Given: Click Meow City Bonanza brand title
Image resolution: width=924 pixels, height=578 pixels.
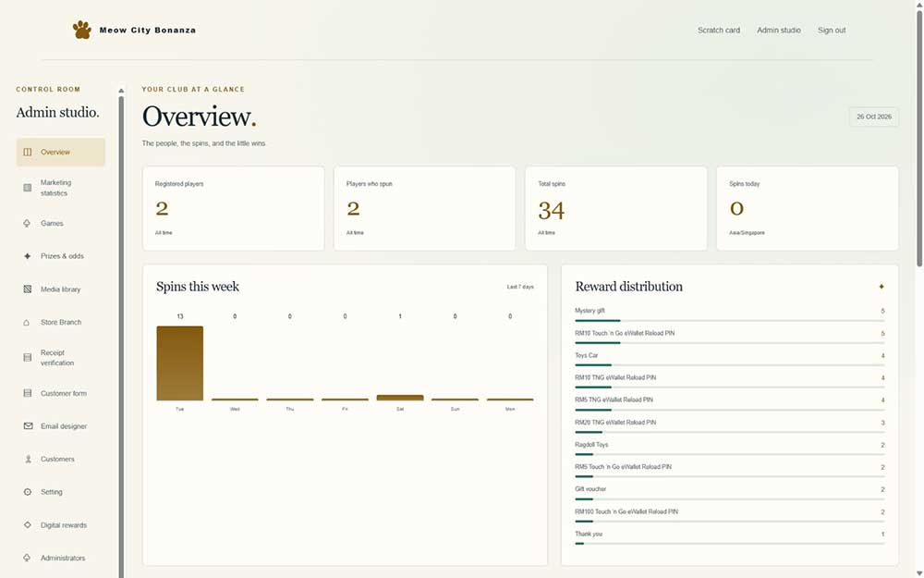Looking at the screenshot, I should pyautogui.click(x=147, y=31).
